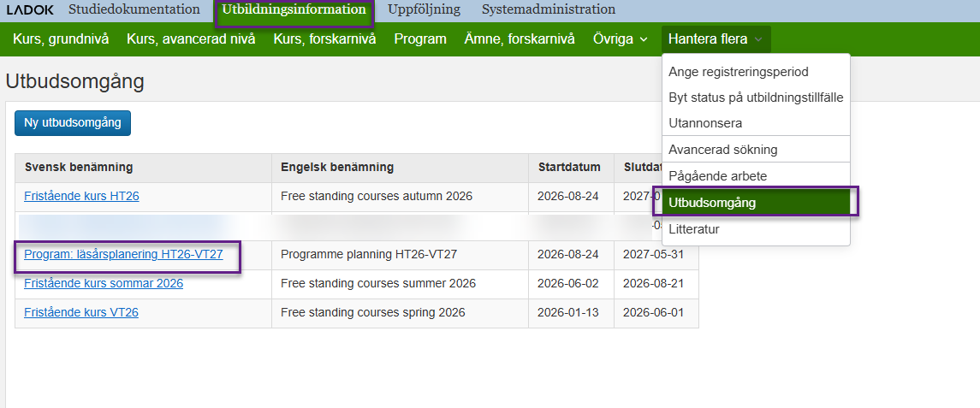Click the Startdatum column header

click(569, 167)
